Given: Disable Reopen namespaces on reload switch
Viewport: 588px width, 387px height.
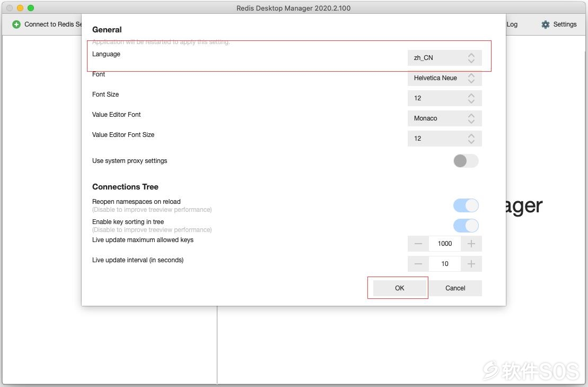Looking at the screenshot, I should coord(466,205).
